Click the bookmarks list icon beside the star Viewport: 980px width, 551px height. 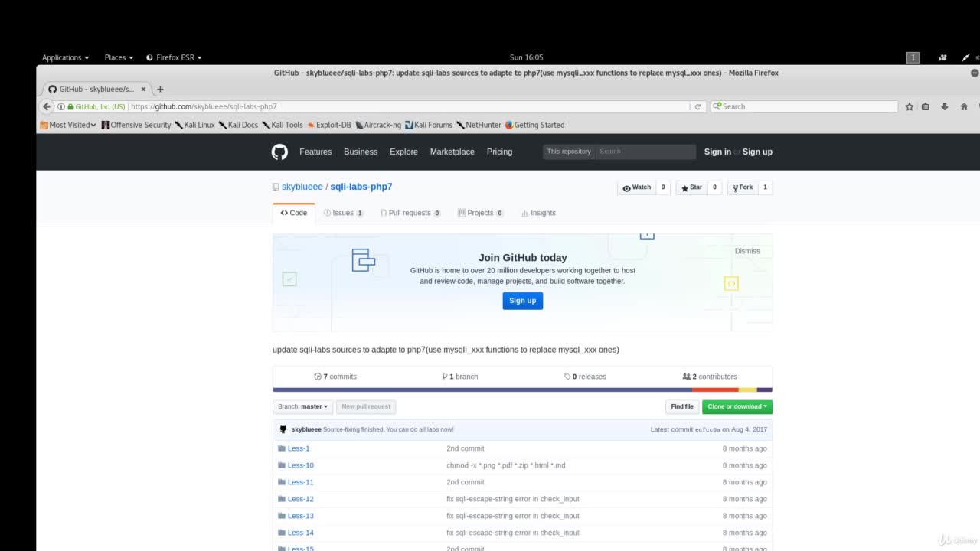[x=926, y=106]
